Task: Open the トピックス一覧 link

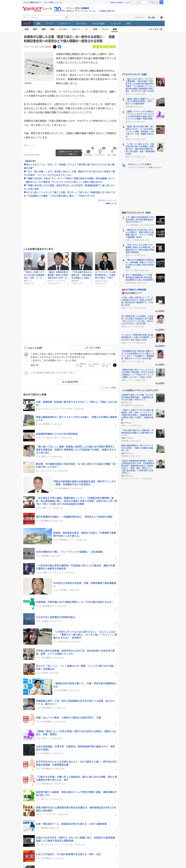Action: coord(155,29)
